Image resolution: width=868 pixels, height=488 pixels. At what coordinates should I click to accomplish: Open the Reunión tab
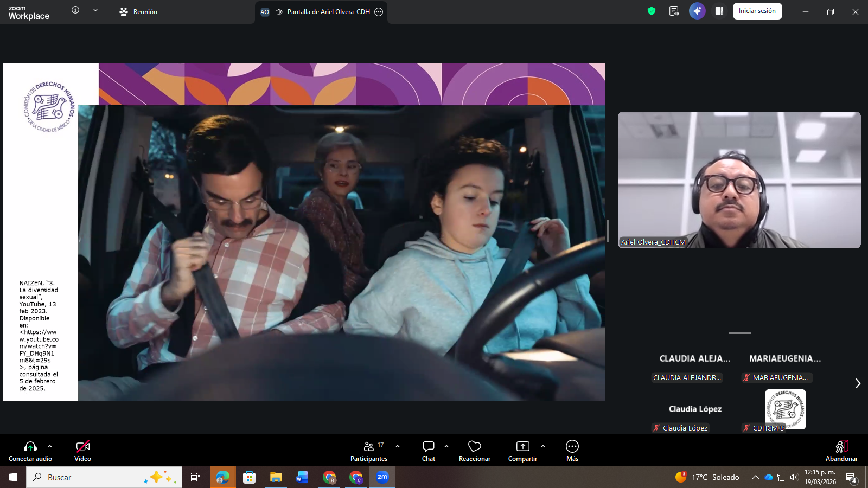[x=138, y=12]
